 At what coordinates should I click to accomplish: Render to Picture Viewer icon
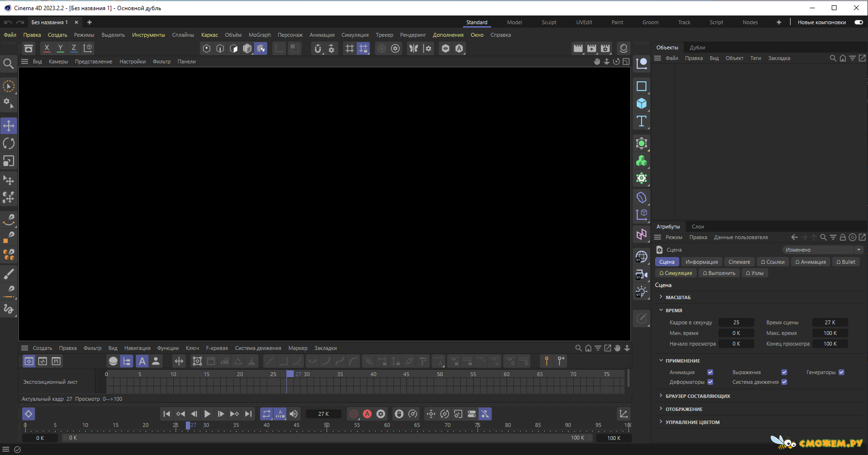592,48
